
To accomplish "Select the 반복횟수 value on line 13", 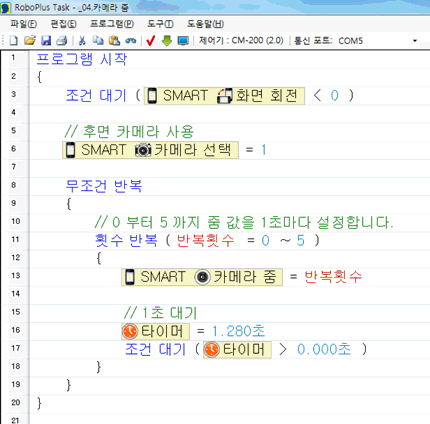I will pos(333,277).
